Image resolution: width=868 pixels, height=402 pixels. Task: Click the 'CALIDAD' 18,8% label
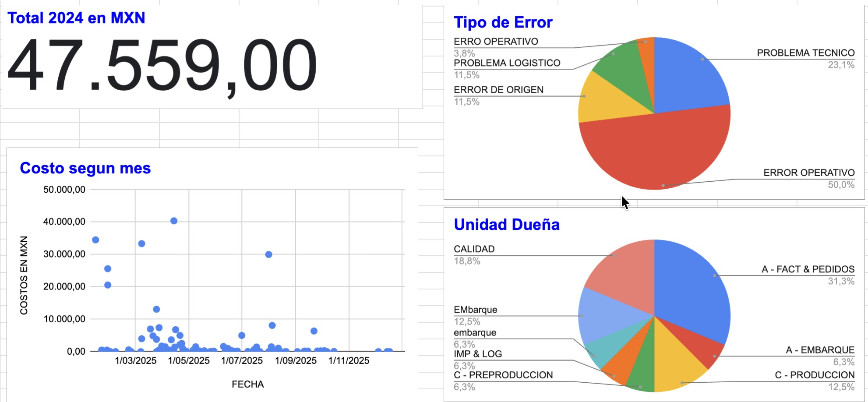(x=474, y=249)
